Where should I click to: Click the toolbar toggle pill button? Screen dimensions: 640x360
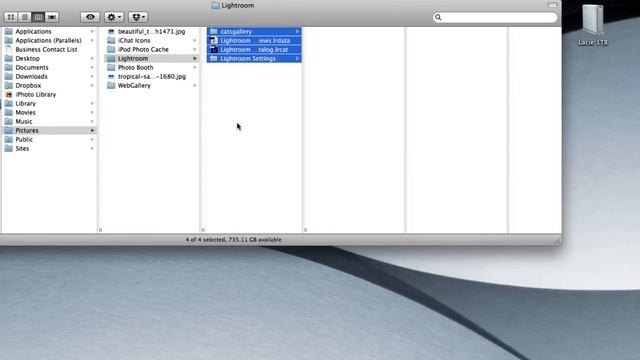pos(552,5)
